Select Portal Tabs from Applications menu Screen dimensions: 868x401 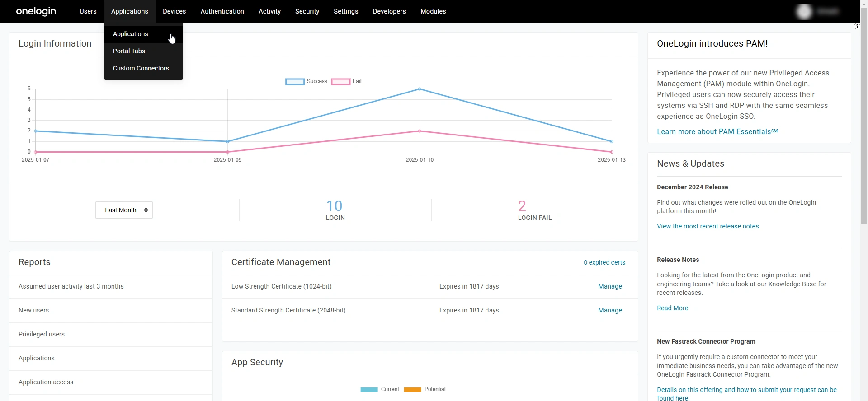click(129, 51)
